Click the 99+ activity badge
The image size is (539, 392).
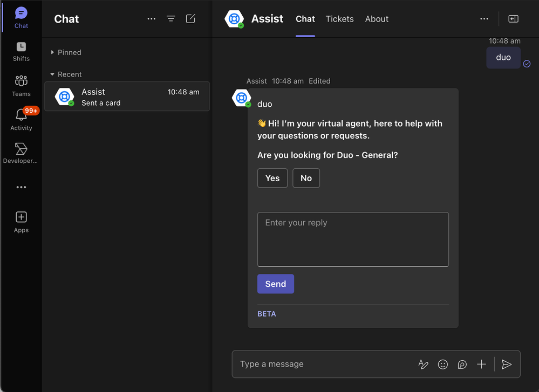point(31,111)
